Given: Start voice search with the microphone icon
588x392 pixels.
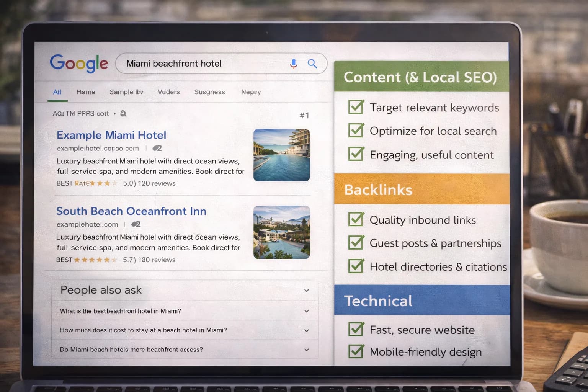Looking at the screenshot, I should [x=294, y=64].
